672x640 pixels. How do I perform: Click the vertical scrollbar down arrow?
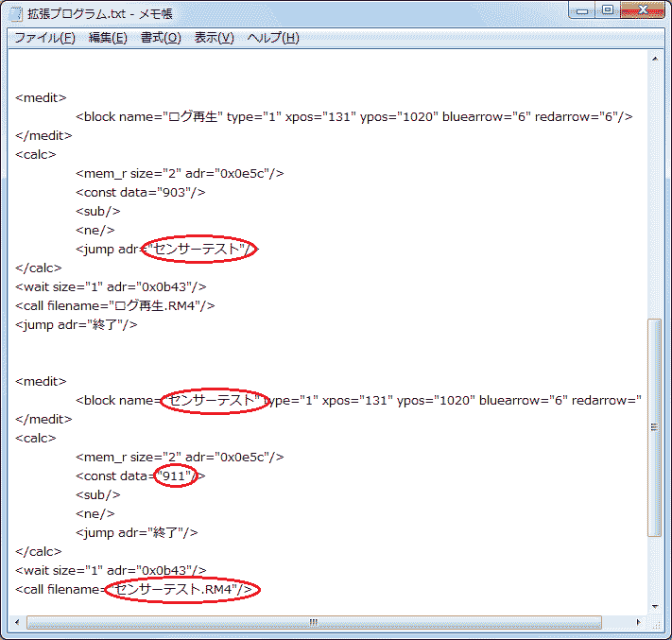click(655, 606)
